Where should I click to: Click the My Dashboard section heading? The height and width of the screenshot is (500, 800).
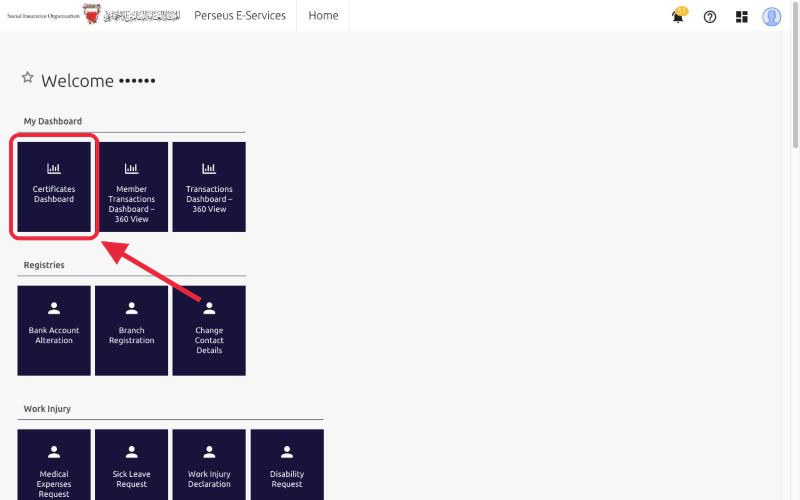(53, 121)
